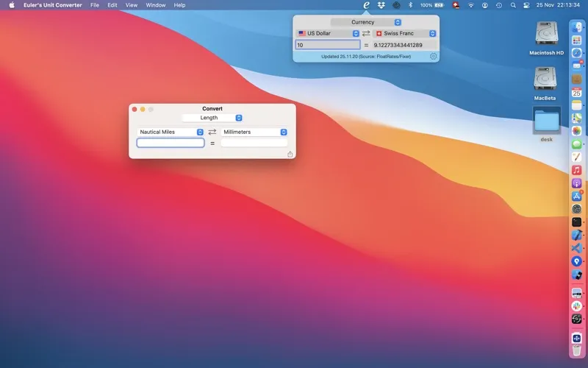588x368 pixels.
Task: Open Photos from the Dock
Action: pos(577,131)
